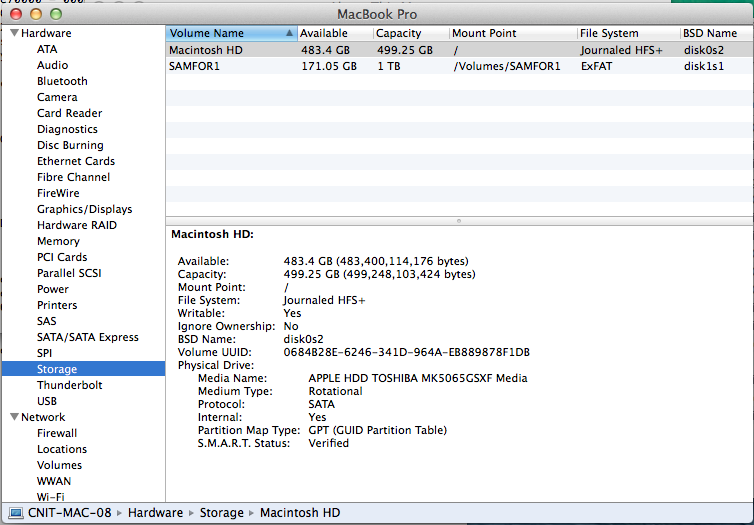Zoom the window with green button

pyautogui.click(x=56, y=14)
